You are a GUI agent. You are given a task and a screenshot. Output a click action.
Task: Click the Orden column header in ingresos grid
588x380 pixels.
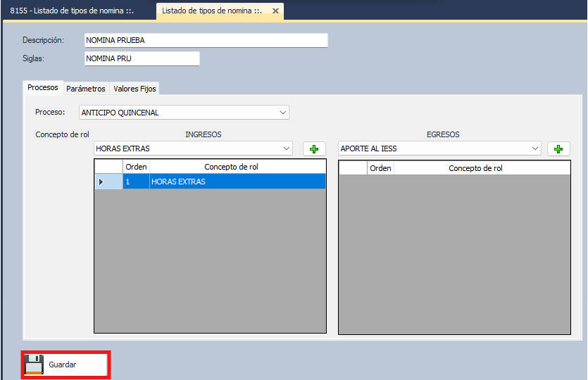click(136, 167)
